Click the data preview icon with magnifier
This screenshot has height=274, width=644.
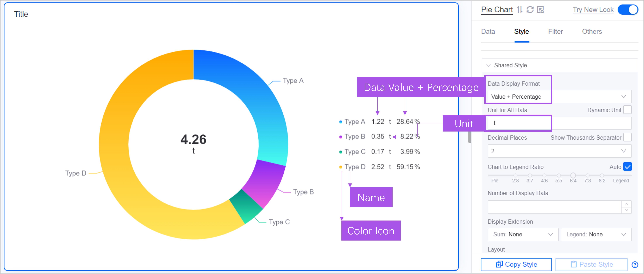pos(541,10)
